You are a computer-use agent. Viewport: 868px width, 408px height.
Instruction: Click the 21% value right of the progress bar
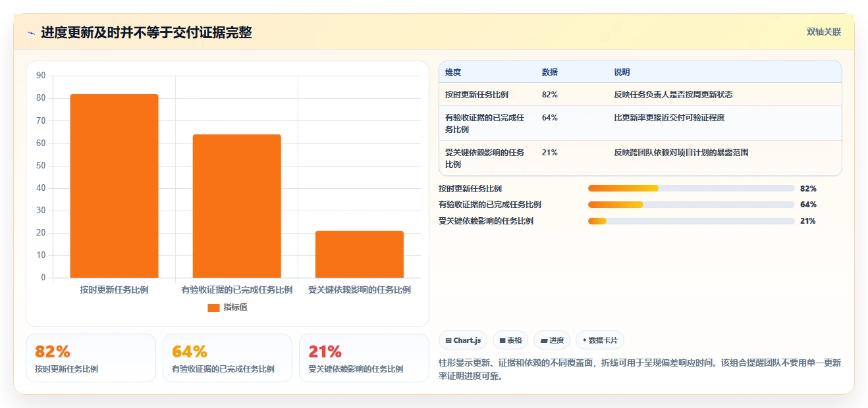(808, 221)
